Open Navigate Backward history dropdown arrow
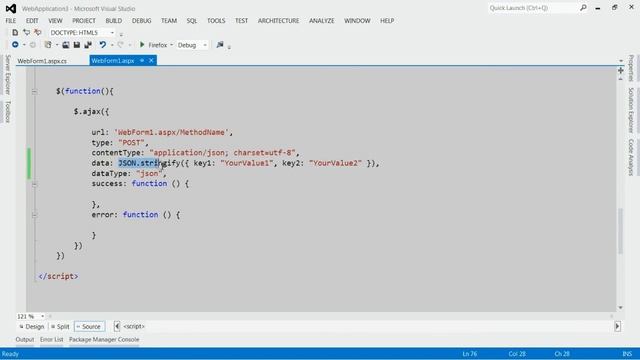 (24, 45)
